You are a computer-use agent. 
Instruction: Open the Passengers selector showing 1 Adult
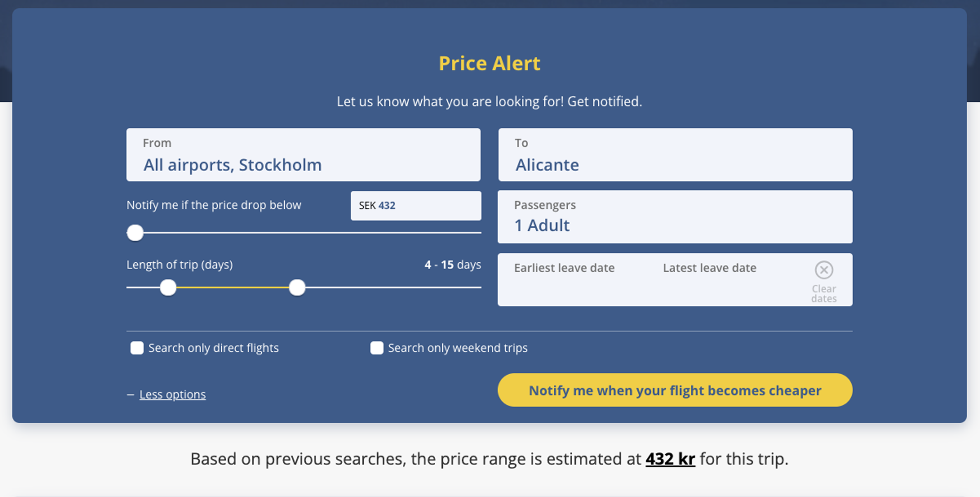pos(675,217)
